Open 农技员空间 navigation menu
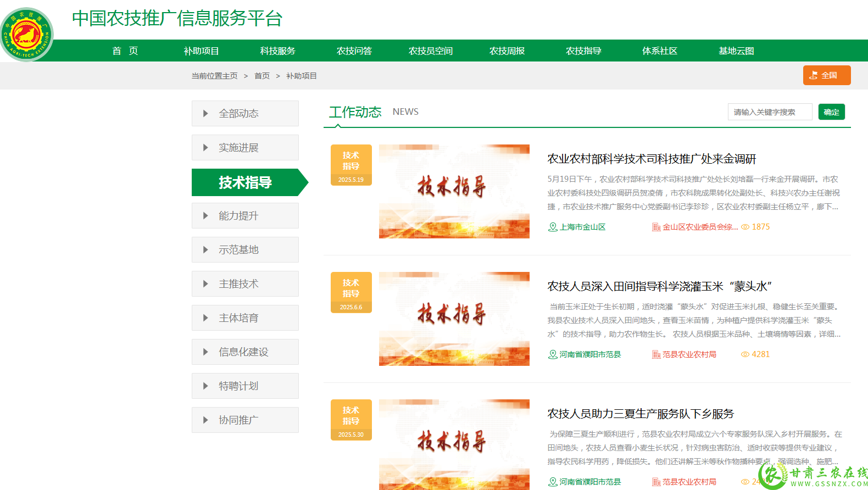868x490 pixels. click(431, 51)
